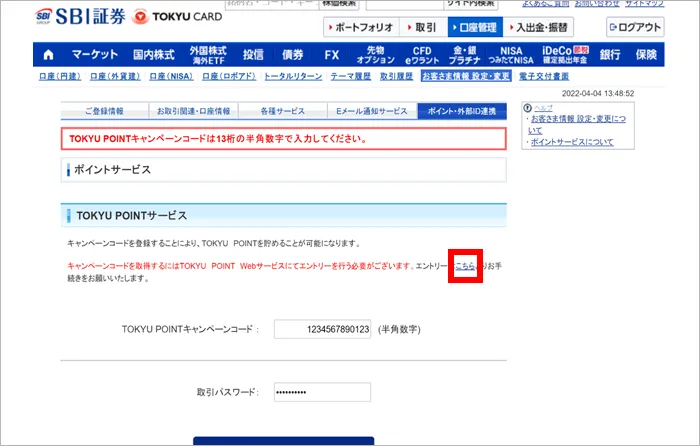Switch to the ご登録情報 tab

[x=103, y=110]
